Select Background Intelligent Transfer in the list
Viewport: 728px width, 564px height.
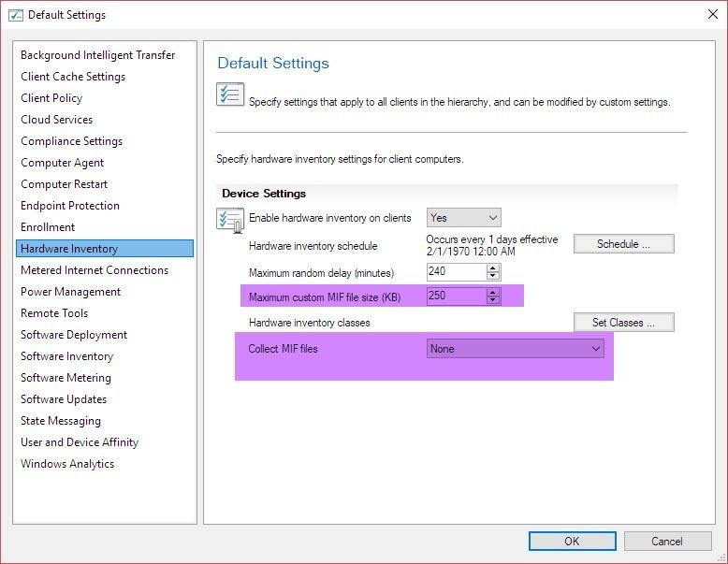tap(98, 55)
